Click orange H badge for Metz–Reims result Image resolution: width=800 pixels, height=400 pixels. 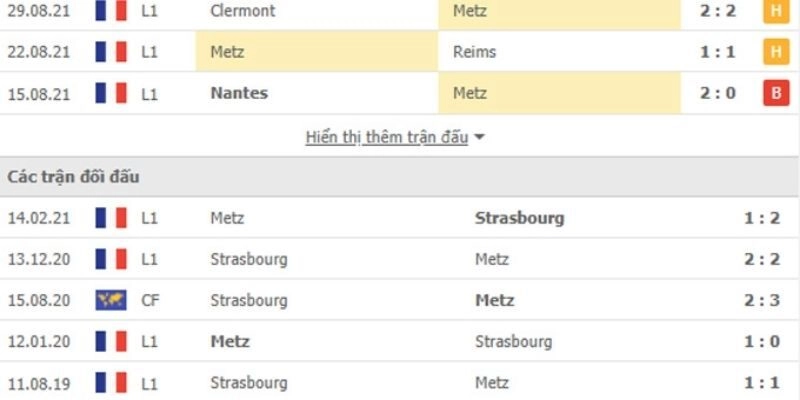[x=776, y=52]
